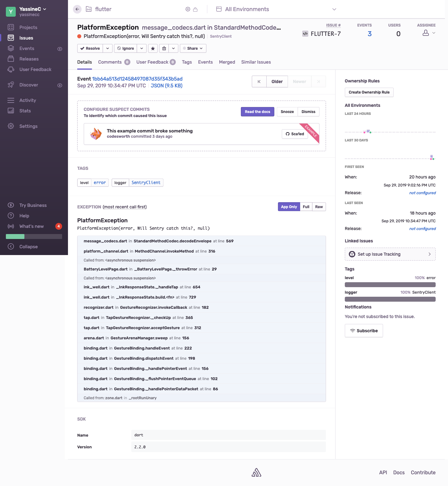Open the JSON (9.5 KB) link
The width and height of the screenshot is (448, 486).
coord(167,86)
